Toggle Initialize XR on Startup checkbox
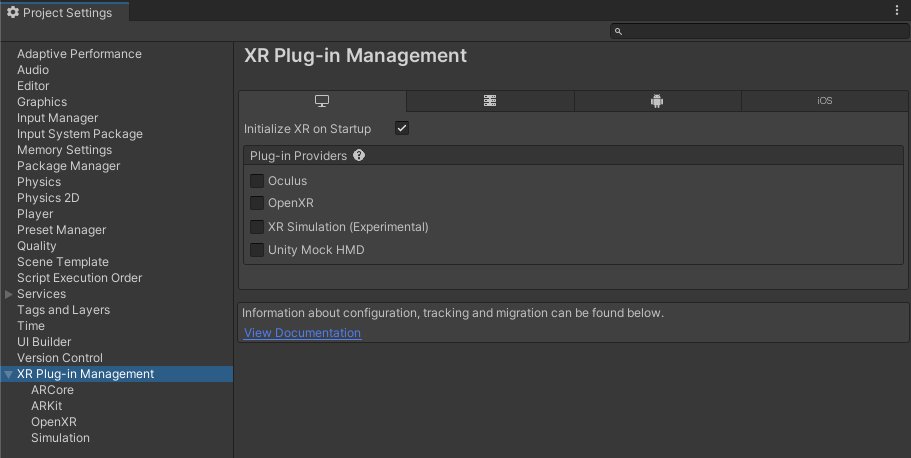911x458 pixels. [402, 129]
